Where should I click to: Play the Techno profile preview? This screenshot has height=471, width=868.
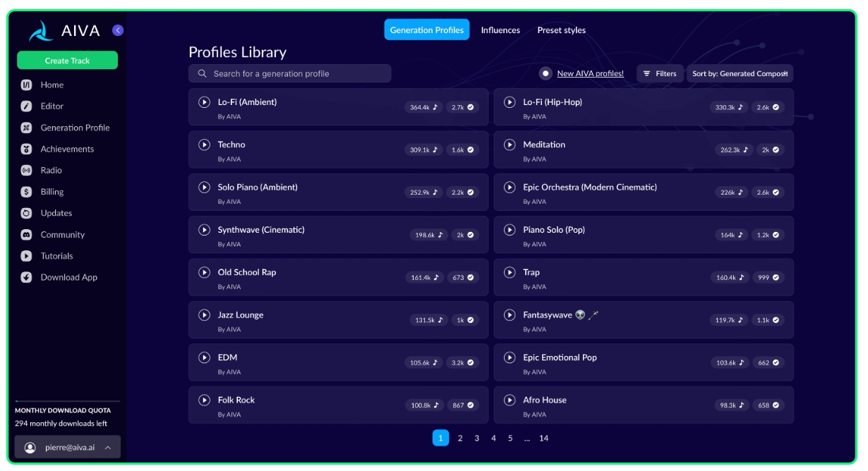point(205,145)
